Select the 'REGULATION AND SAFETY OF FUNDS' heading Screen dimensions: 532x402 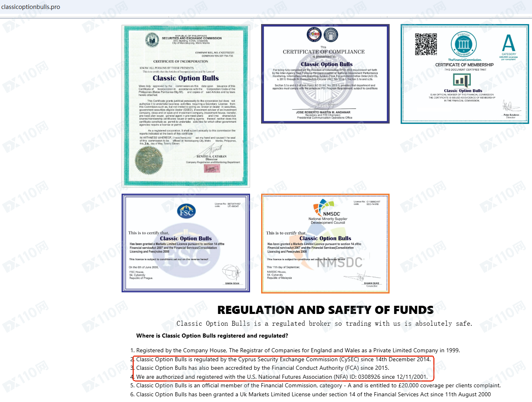pyautogui.click(x=326, y=310)
